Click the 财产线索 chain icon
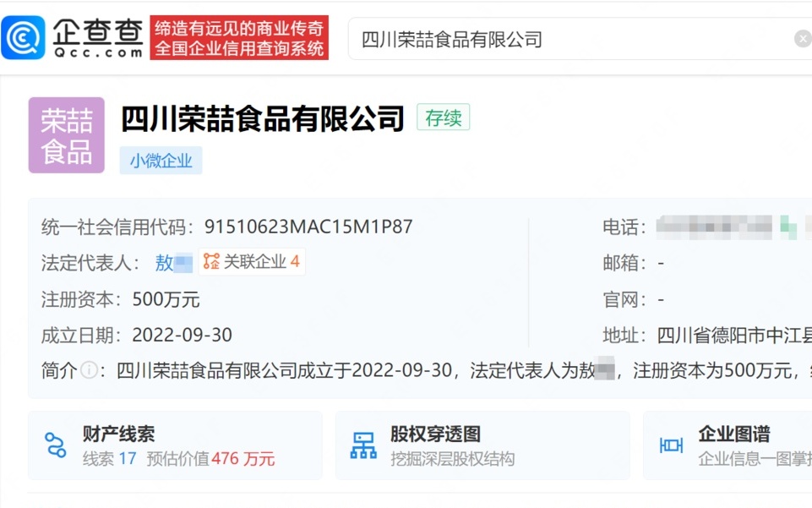Viewport: 812px width, 508px height. tap(56, 445)
